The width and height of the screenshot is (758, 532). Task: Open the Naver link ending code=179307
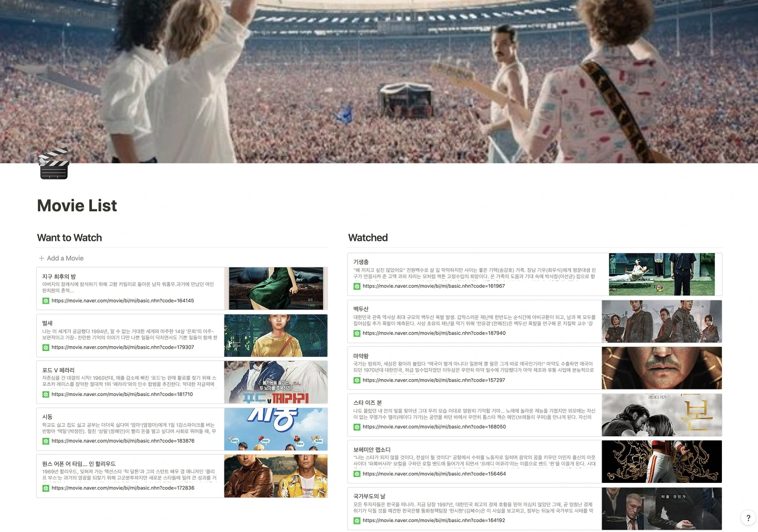pos(123,347)
